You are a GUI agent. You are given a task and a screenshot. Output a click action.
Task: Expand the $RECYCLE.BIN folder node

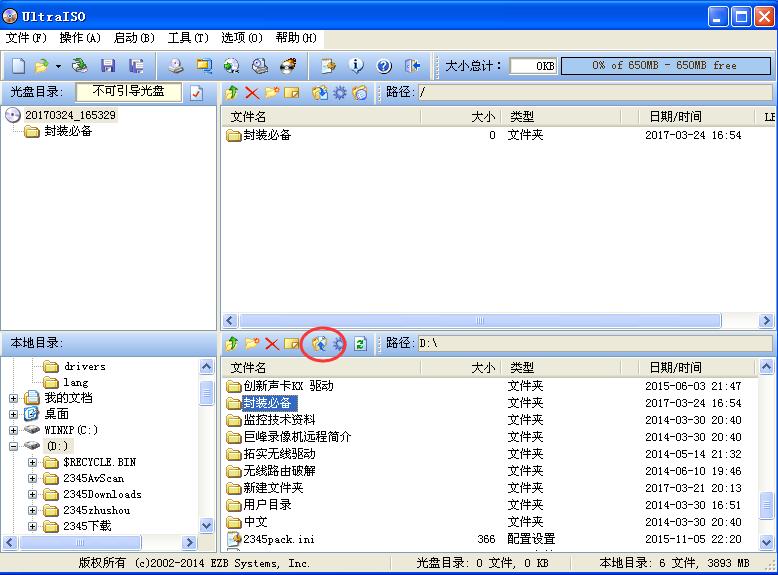click(32, 462)
